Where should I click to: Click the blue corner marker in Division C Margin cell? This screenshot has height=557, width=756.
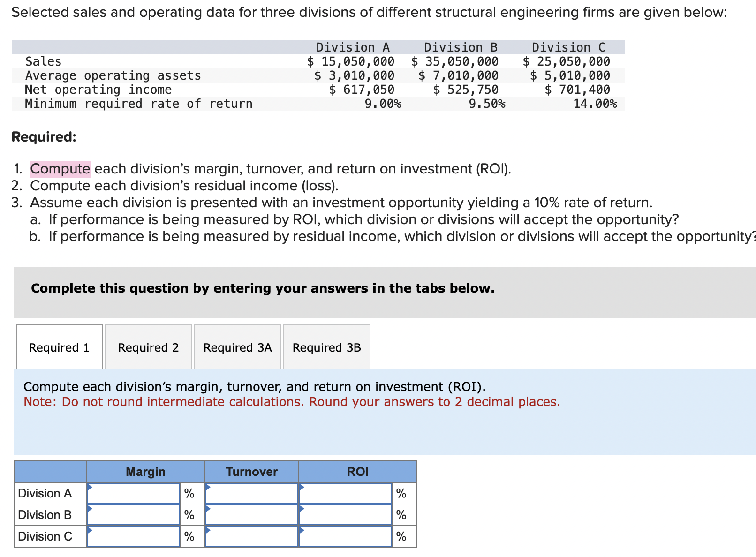(91, 532)
